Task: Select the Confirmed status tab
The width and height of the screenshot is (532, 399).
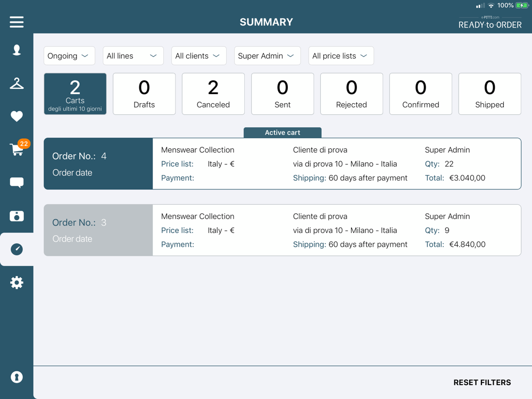Action: coord(420,94)
